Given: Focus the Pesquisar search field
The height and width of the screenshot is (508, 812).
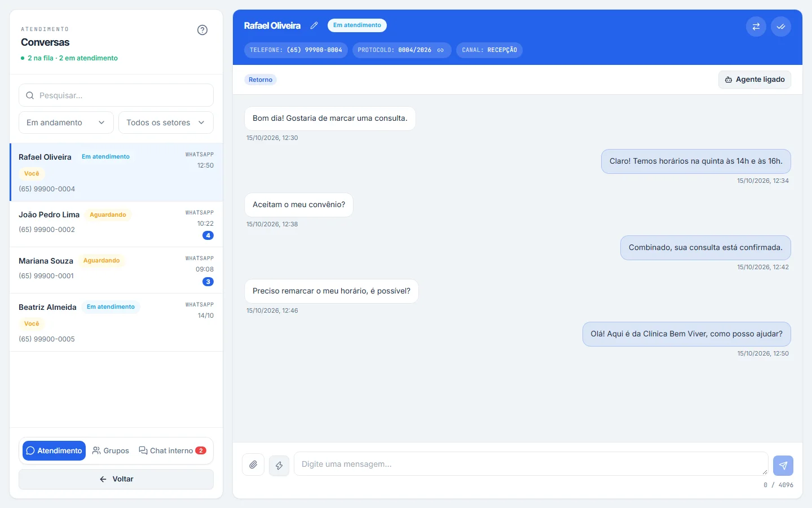Looking at the screenshot, I should (x=116, y=95).
